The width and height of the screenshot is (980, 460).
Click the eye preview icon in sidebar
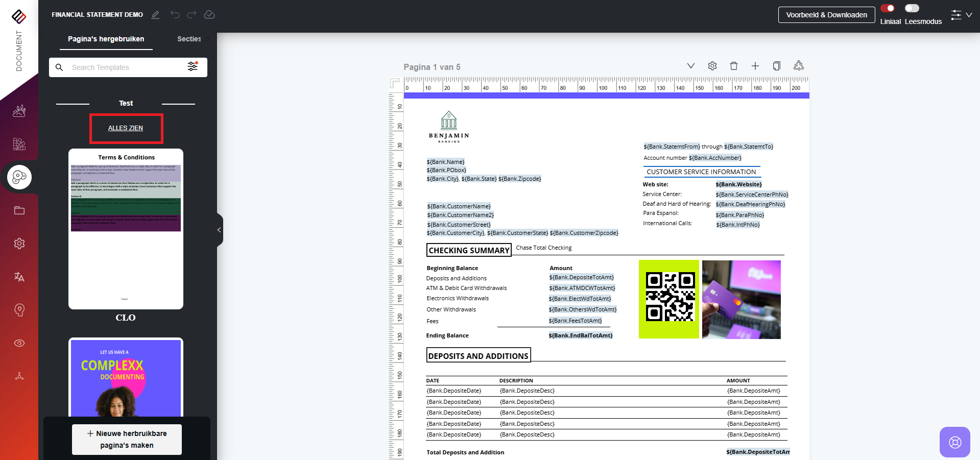(x=19, y=343)
